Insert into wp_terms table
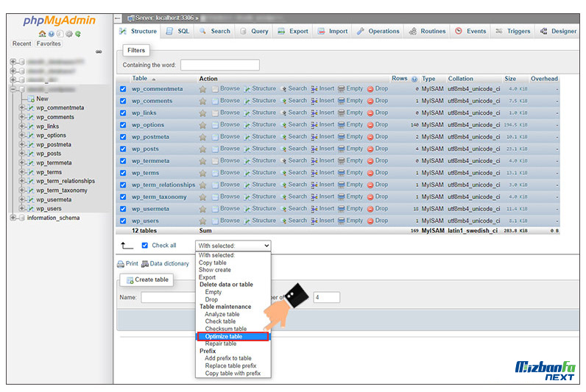Screen dimensions: 586x392 click(x=322, y=173)
